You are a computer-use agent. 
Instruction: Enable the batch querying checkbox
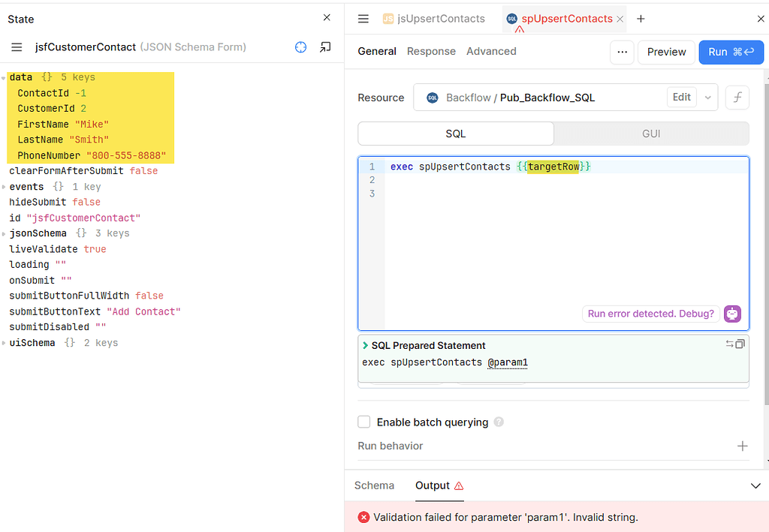pos(364,422)
